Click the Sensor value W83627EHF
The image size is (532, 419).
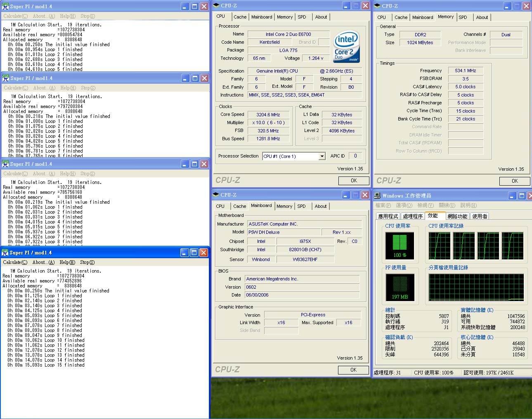pos(305,259)
